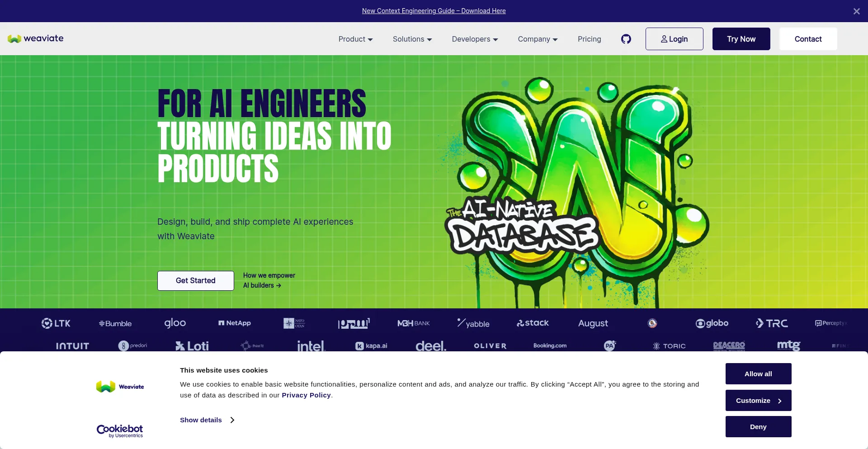Screen dimensions: 868x449
Task: Click the Weaviate logo in cookie banner
Action: [x=120, y=387]
